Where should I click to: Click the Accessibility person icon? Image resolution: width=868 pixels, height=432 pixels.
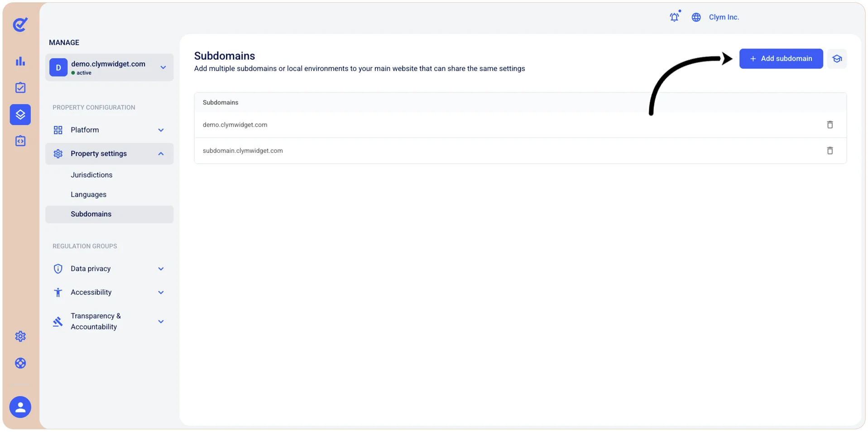[58, 293]
